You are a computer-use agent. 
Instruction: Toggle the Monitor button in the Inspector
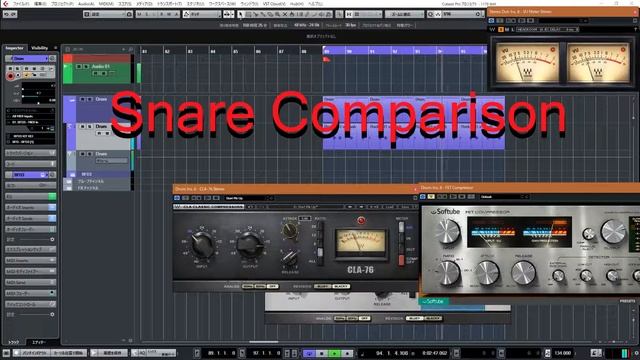18,76
